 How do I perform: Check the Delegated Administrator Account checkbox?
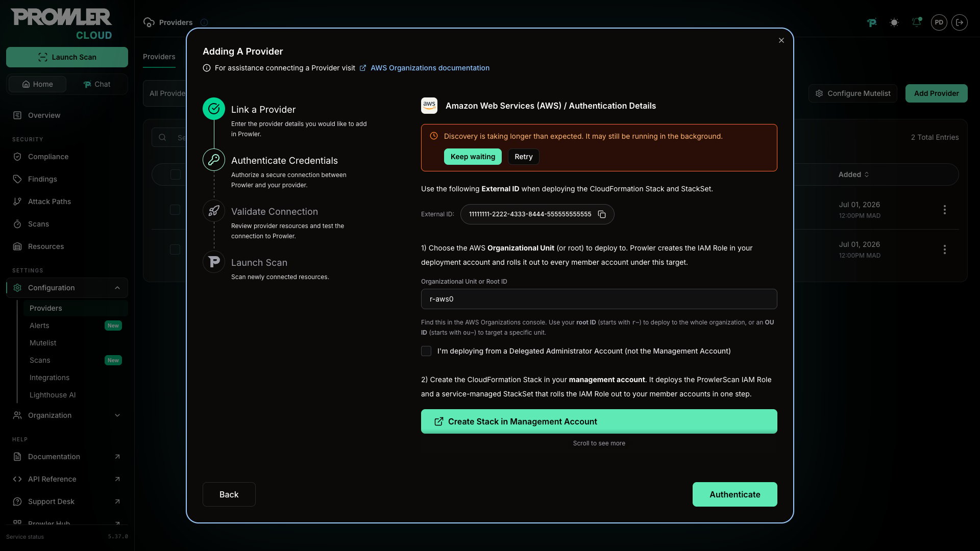click(426, 351)
